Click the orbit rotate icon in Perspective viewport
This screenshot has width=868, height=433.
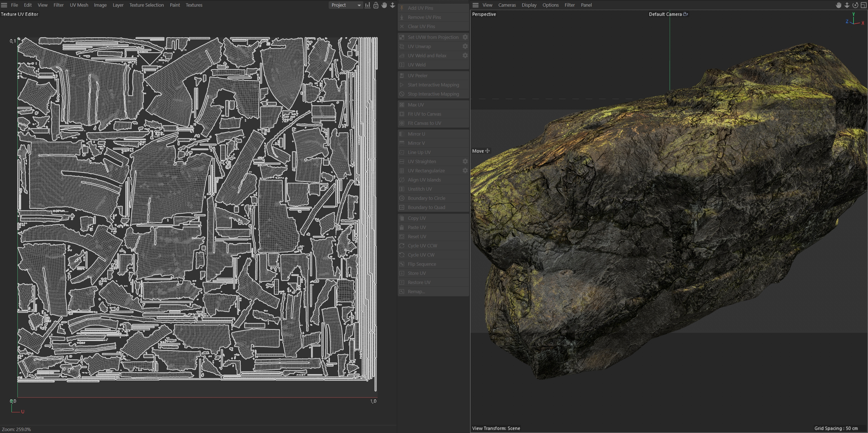click(855, 5)
